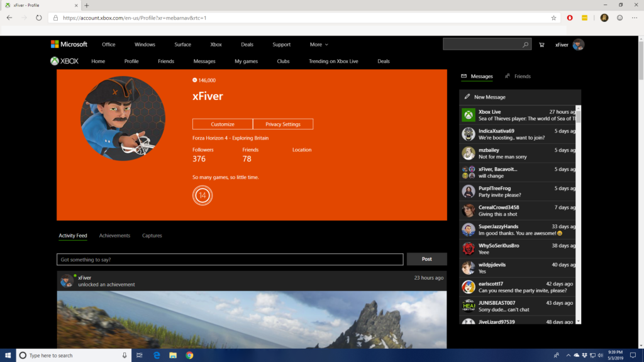Show hidden system tray icons

[x=569, y=355]
